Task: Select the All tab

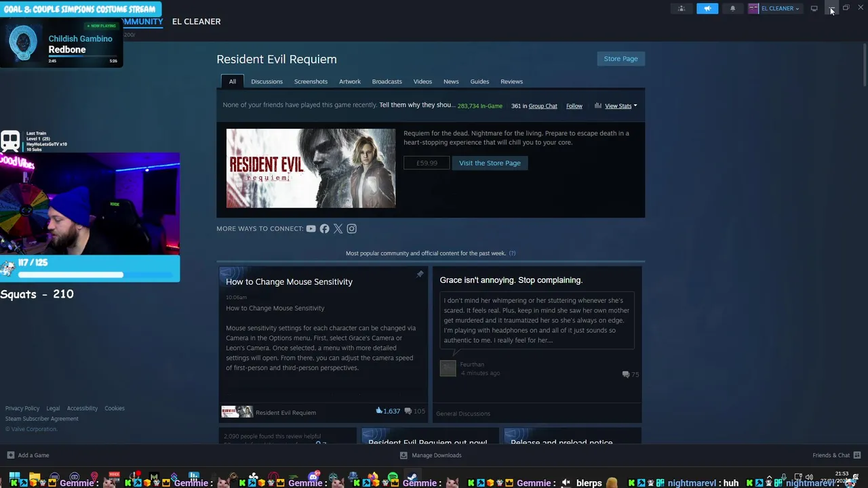Action: [x=232, y=81]
